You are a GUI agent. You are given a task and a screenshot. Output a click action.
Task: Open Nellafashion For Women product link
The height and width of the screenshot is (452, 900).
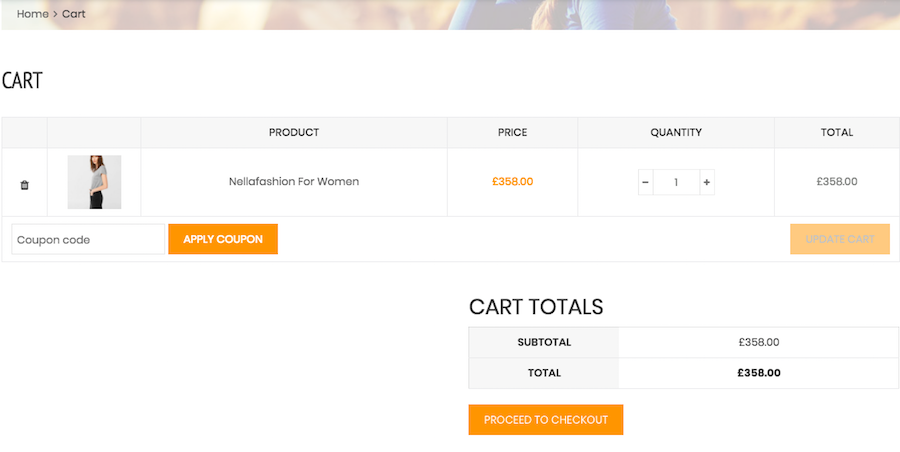[x=294, y=182]
